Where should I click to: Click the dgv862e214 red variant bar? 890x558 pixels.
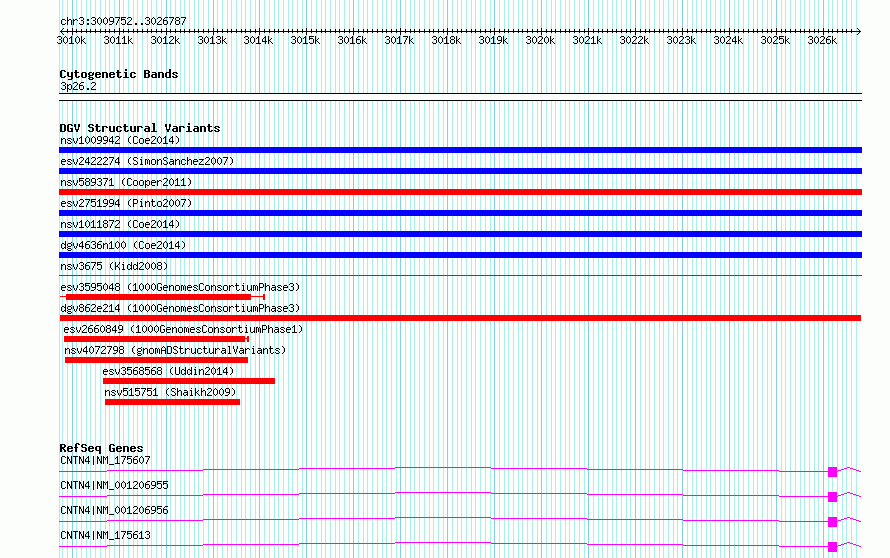point(460,318)
